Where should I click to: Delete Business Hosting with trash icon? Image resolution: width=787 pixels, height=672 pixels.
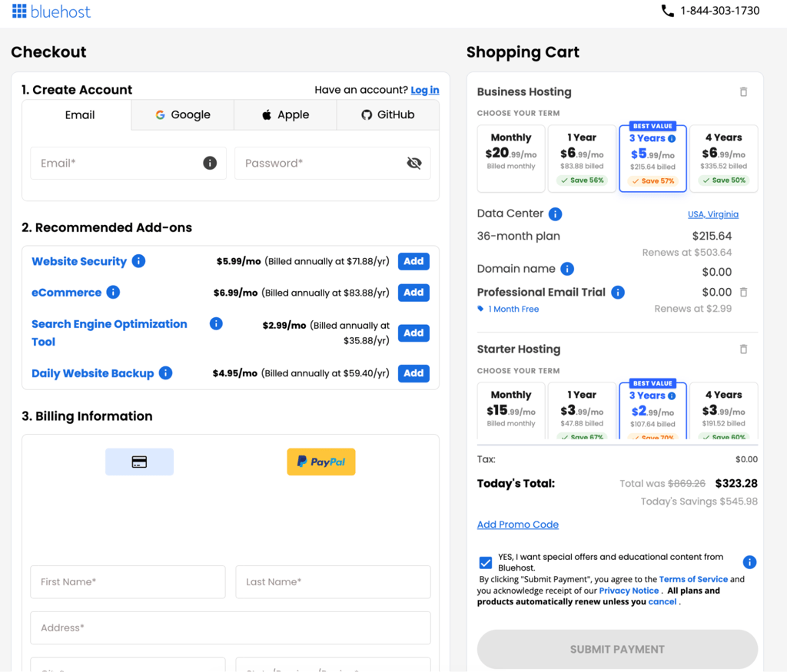click(743, 91)
